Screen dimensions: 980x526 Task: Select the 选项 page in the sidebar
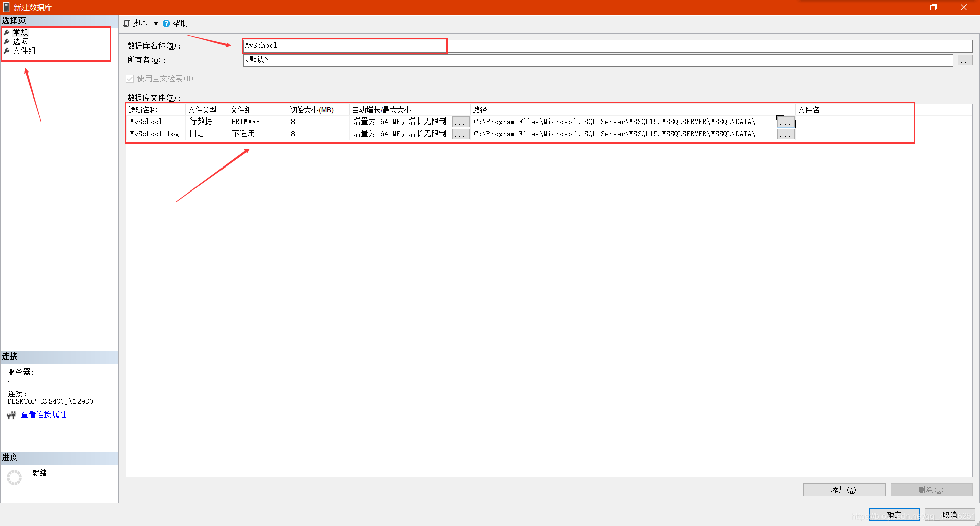(x=20, y=41)
